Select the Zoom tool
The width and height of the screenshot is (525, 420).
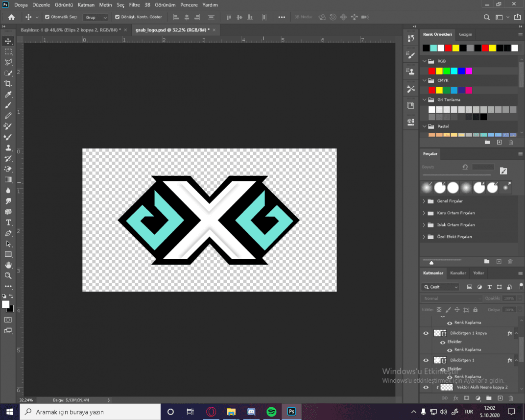click(8, 275)
